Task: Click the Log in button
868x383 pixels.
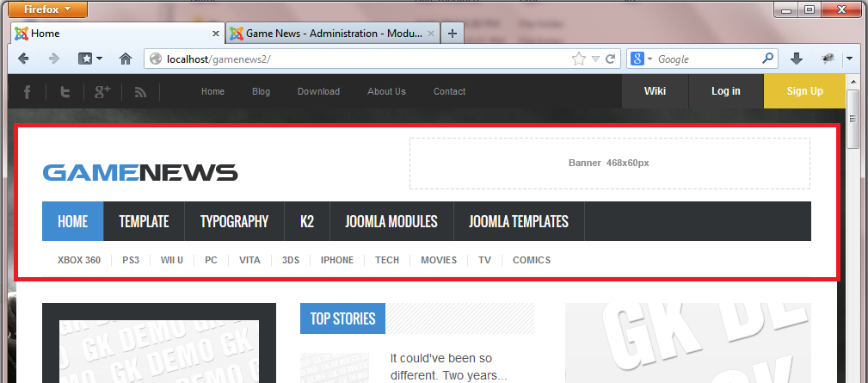Action: click(x=726, y=91)
